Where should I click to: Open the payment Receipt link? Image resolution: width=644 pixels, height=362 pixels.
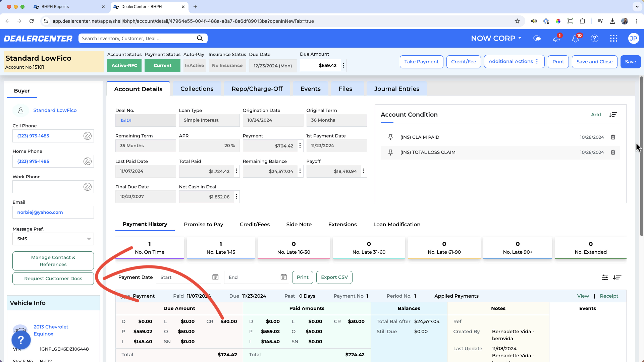[609, 296]
